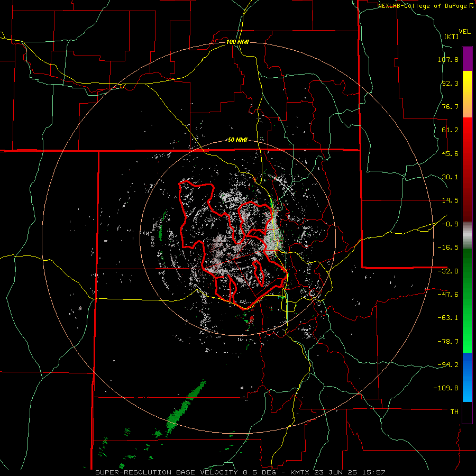Click the yellow-orange segment of the color bar
Viewport: 476px width, 476px height.
coord(467,94)
